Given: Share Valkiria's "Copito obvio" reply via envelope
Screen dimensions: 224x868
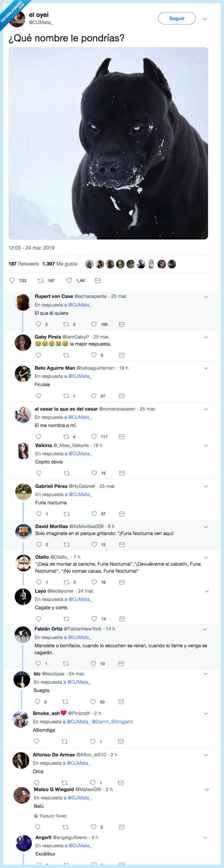Looking at the screenshot, I should pyautogui.click(x=122, y=473).
